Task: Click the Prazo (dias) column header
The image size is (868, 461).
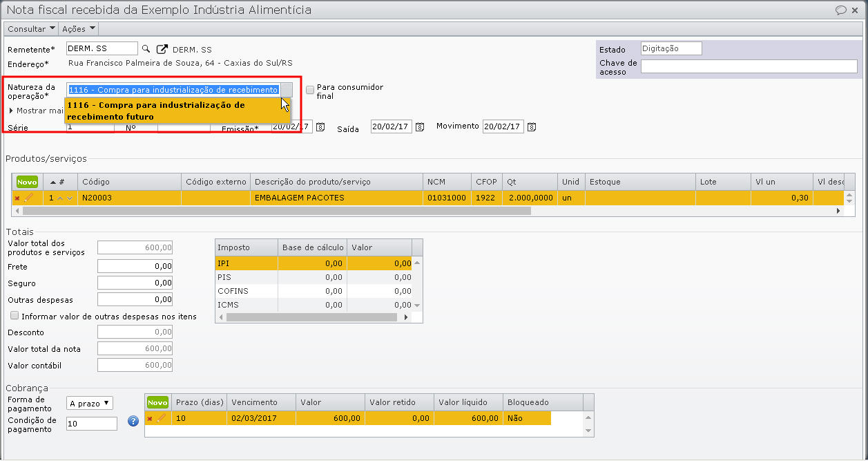Action: coord(199,402)
